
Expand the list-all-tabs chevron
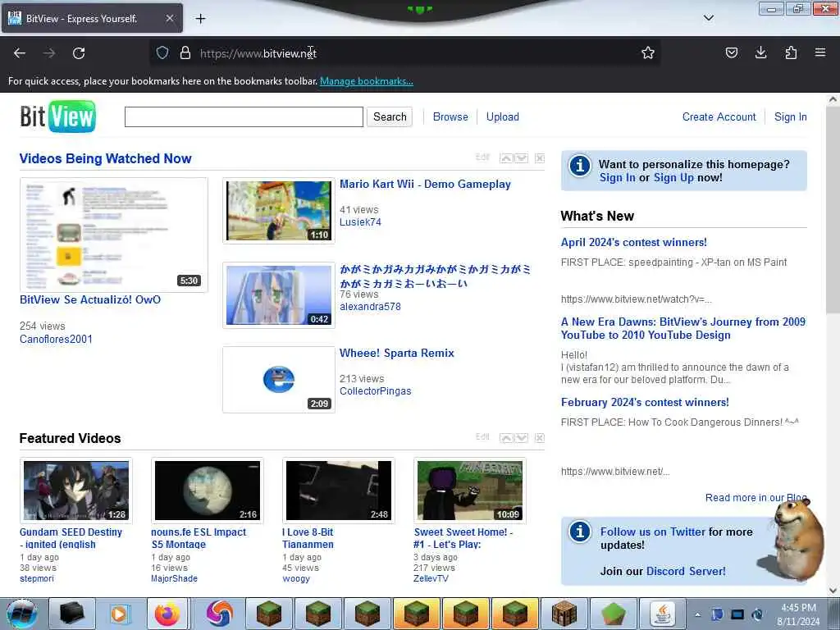click(x=709, y=18)
